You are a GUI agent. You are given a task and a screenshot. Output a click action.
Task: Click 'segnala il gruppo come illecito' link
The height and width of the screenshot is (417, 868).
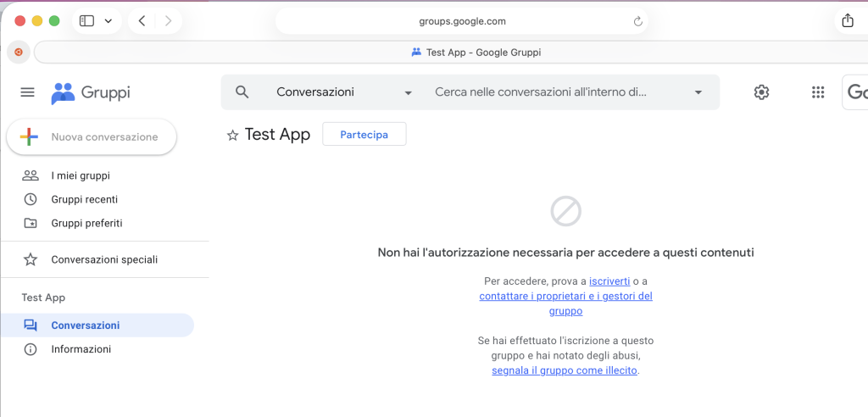point(564,370)
